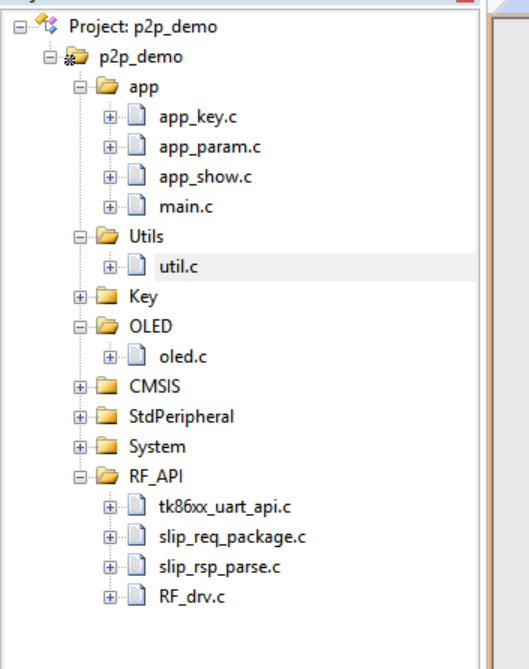Click the open folder icon for OLED
The height and width of the screenshot is (669, 529).
[107, 326]
